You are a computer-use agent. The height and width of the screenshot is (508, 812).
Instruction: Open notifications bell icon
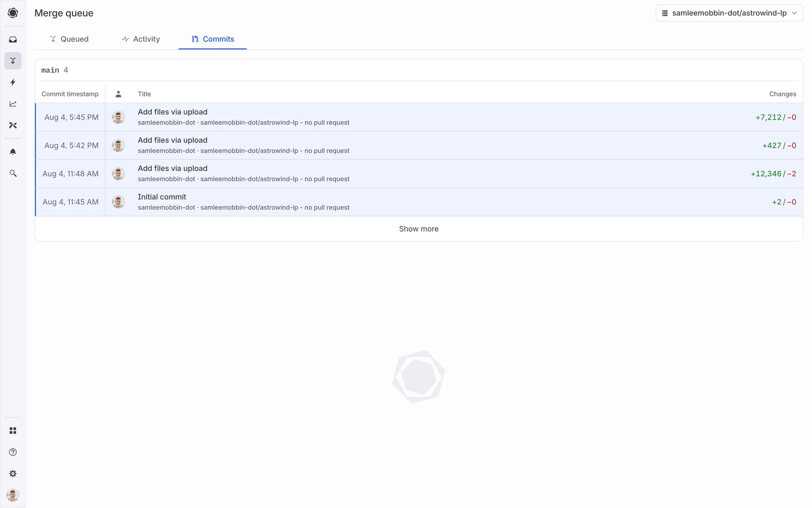[13, 152]
